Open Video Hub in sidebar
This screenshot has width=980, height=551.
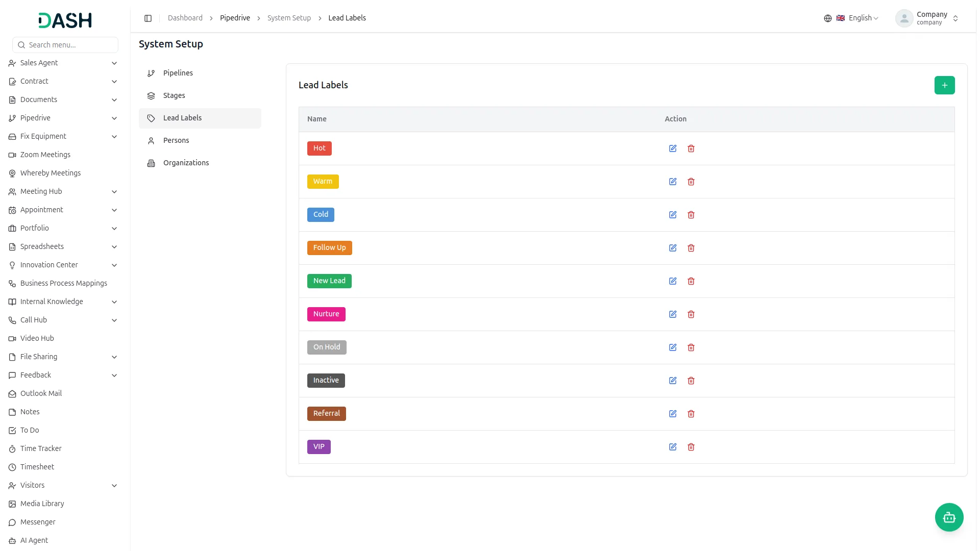63,338
